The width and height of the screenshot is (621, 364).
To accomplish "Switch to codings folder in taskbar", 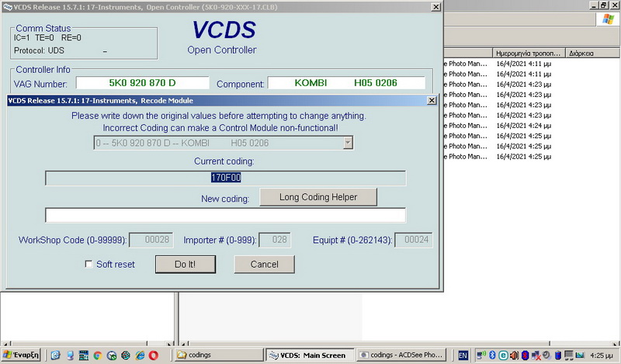I will 219,355.
